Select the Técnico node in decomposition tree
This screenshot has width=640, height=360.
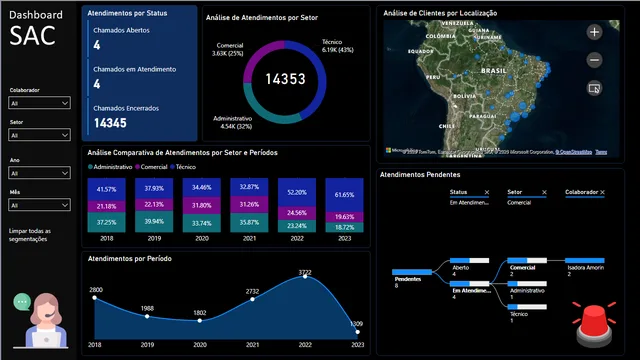pyautogui.click(x=527, y=307)
